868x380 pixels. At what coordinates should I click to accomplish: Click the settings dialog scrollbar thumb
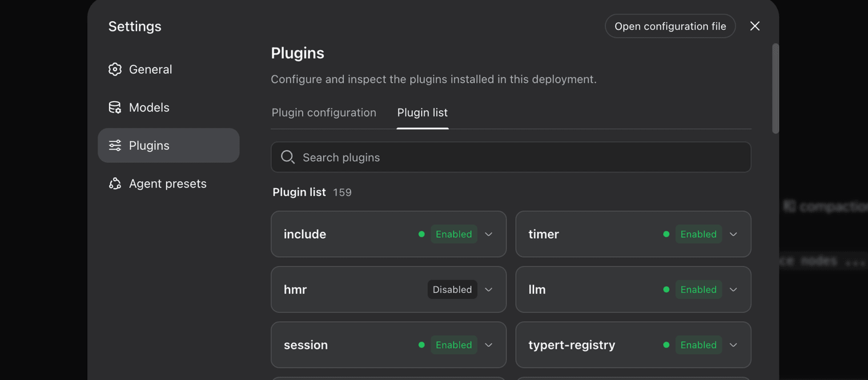(x=775, y=89)
